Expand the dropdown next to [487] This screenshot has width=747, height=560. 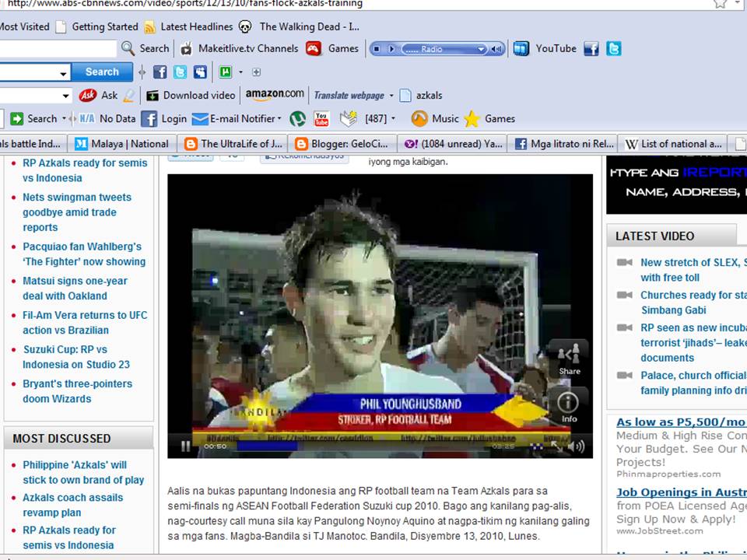[393, 118]
